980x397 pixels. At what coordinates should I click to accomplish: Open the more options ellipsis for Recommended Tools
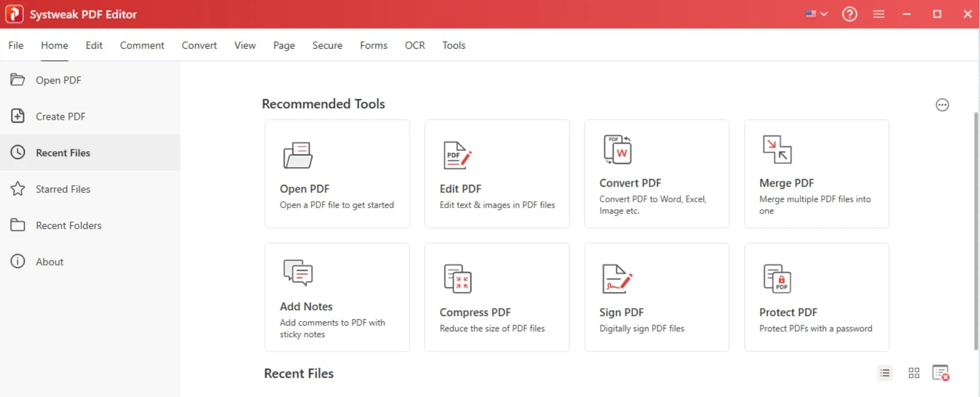pos(942,105)
